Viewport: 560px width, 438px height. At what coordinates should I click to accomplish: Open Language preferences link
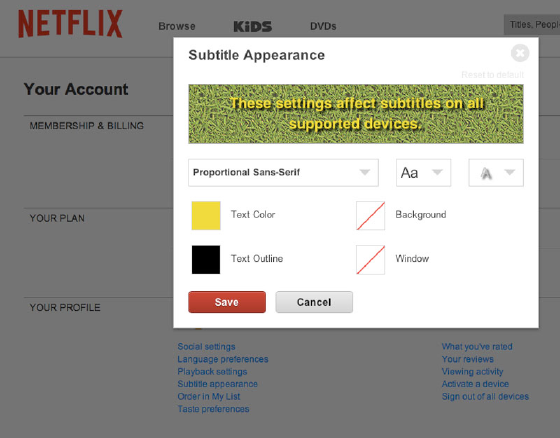pos(223,359)
